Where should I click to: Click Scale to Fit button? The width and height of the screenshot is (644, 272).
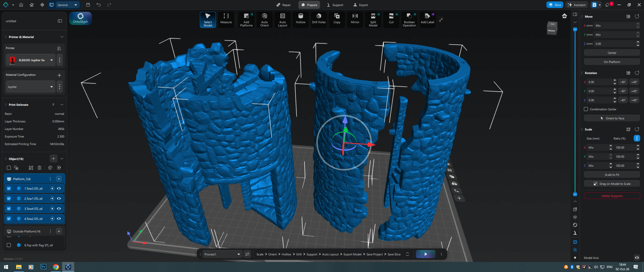point(612,175)
